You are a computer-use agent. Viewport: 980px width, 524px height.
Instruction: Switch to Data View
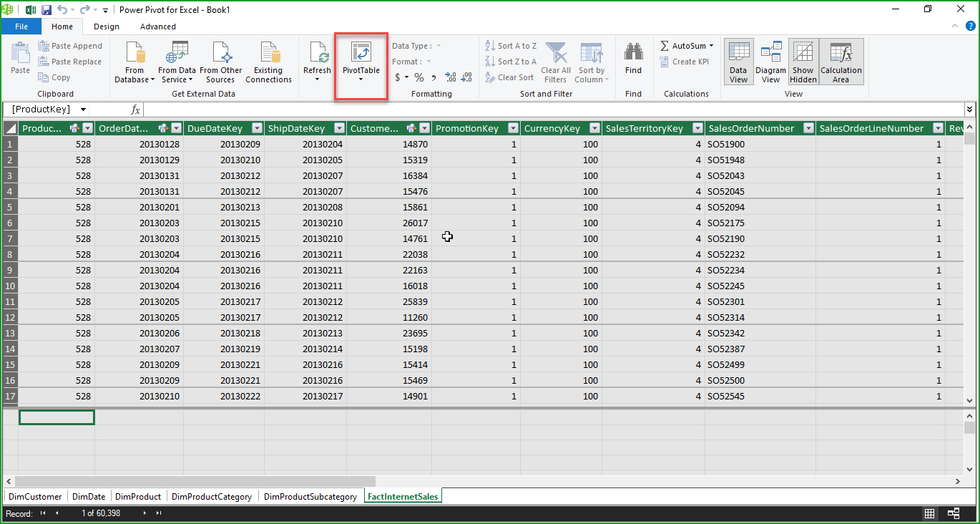point(738,62)
